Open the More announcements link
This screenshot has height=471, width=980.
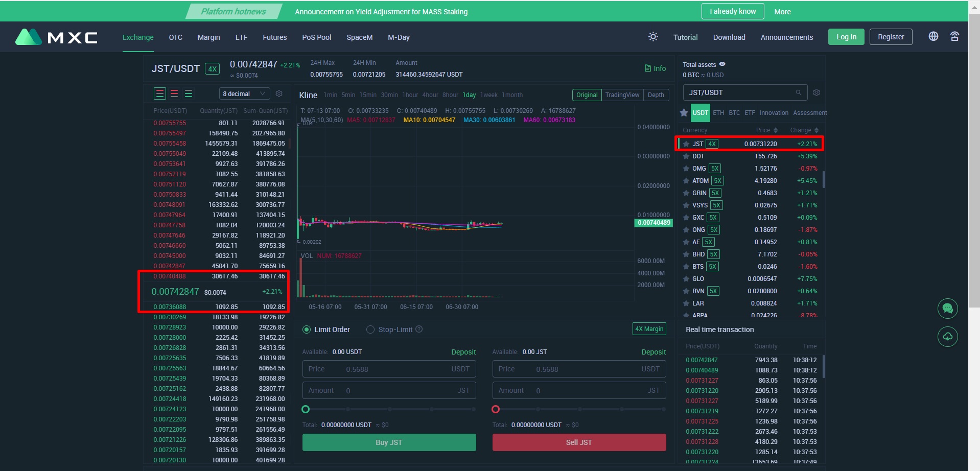tap(782, 12)
